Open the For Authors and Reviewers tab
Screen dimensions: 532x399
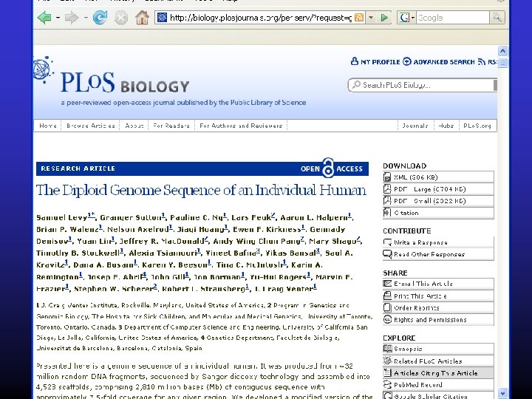pos(241,126)
